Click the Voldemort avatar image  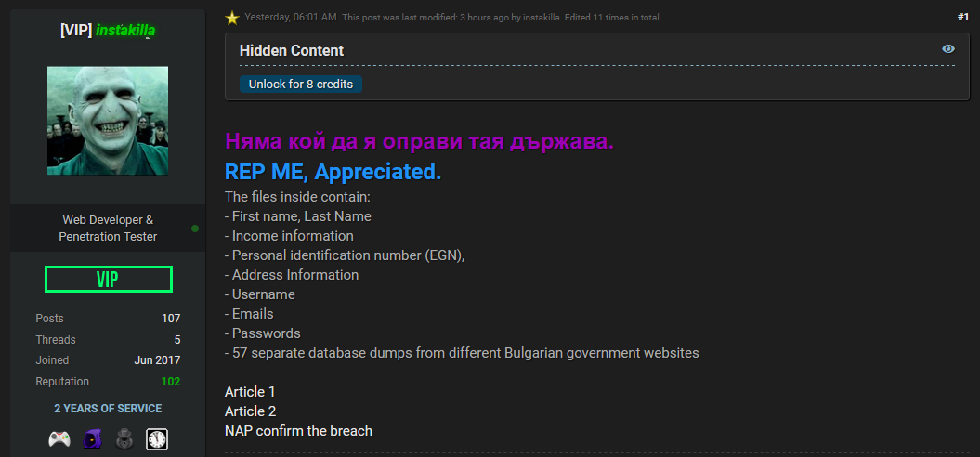(x=108, y=121)
